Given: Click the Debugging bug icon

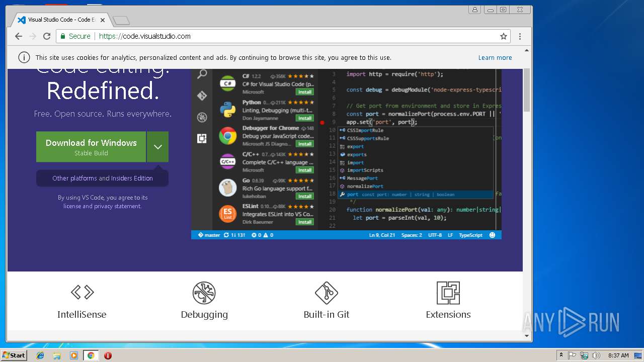Looking at the screenshot, I should pos(204,293).
